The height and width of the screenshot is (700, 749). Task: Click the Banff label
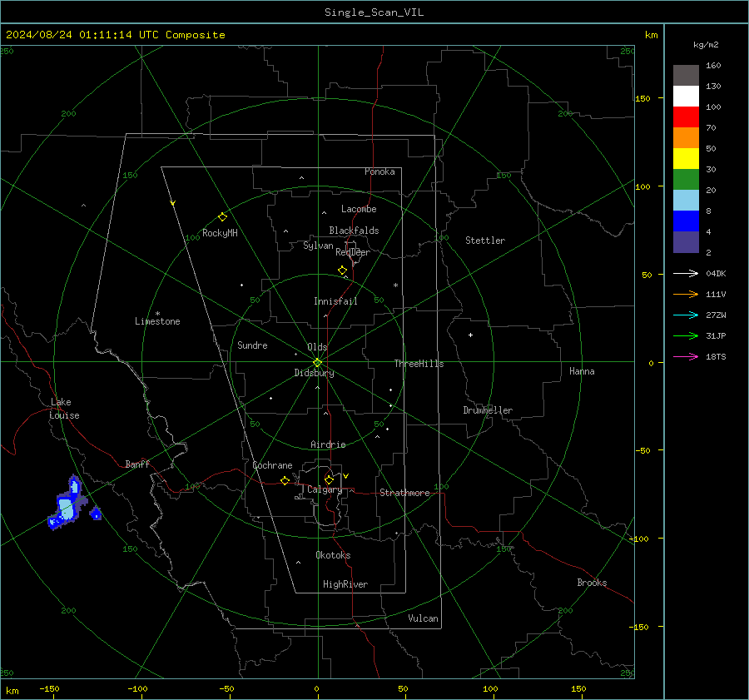coord(137,464)
